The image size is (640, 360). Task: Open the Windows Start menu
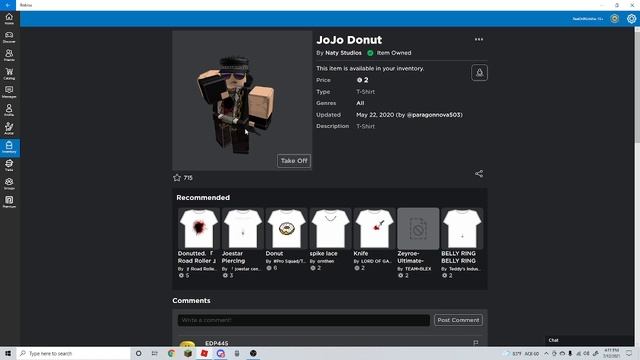tap(8, 353)
